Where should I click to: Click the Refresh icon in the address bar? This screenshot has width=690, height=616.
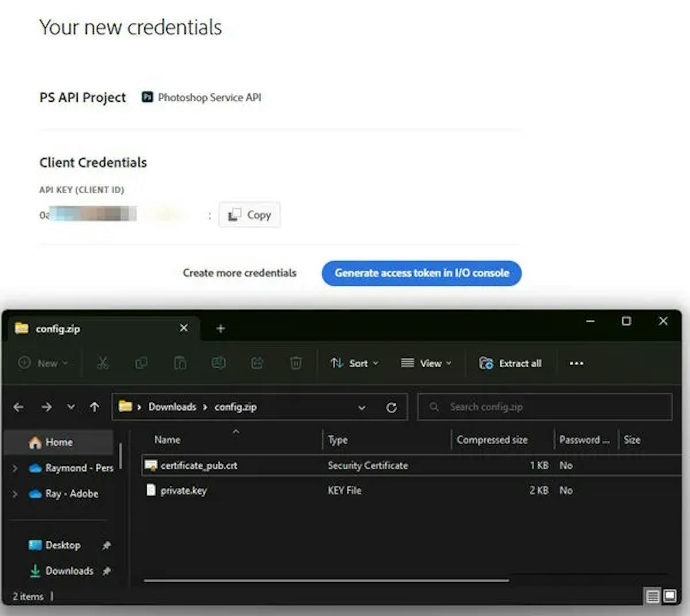coord(392,407)
